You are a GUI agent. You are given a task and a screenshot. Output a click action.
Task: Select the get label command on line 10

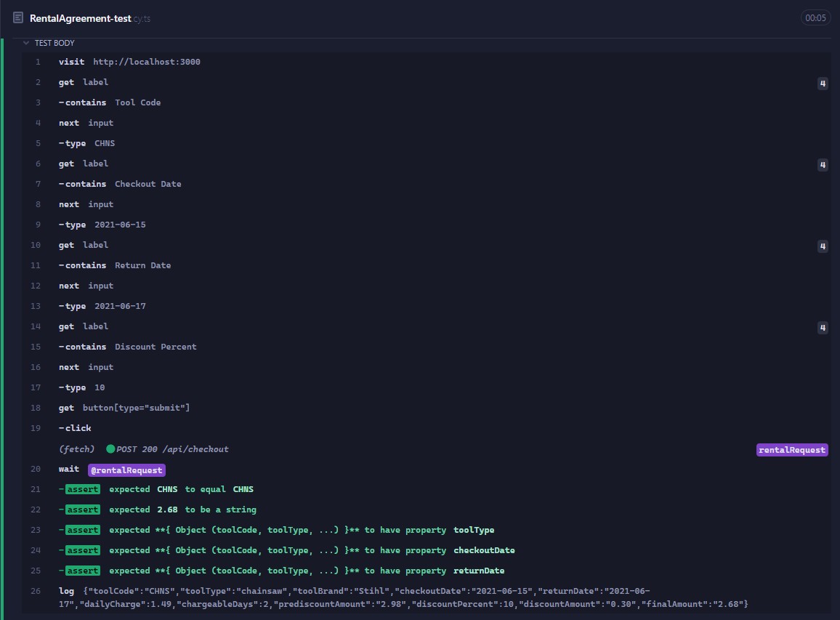point(427,246)
